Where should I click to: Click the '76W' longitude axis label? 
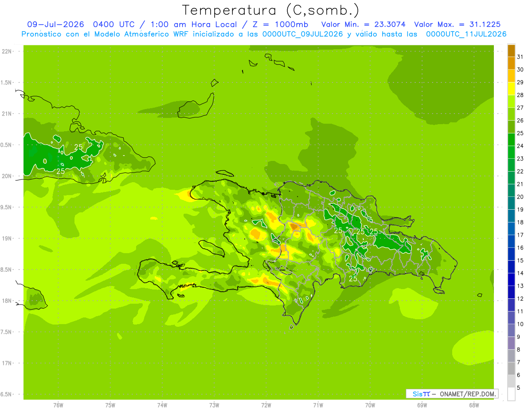point(58,405)
